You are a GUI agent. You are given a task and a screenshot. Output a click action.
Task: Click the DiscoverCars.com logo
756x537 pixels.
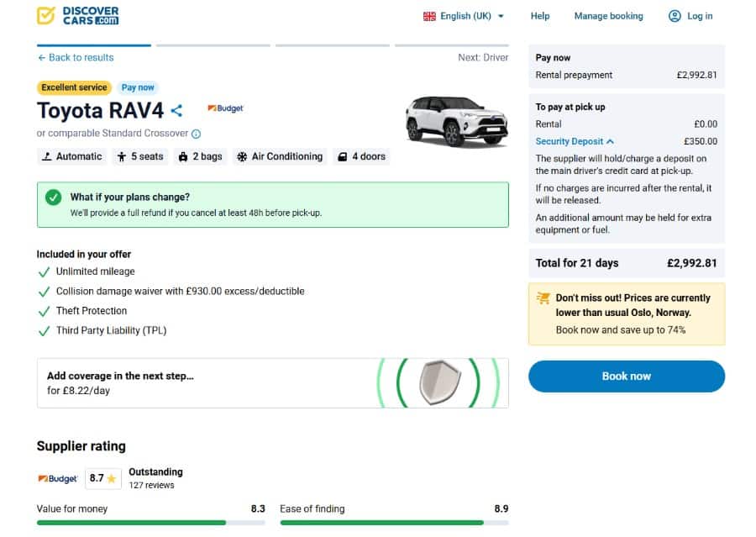pos(77,15)
